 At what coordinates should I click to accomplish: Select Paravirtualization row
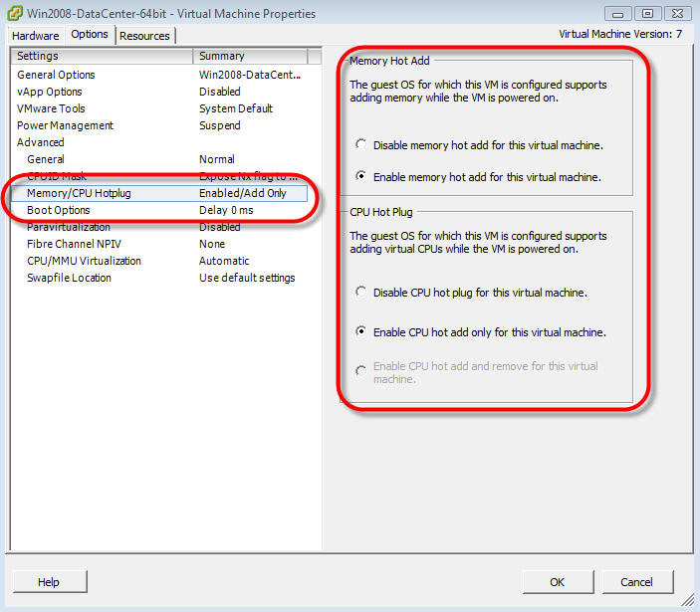point(160,227)
